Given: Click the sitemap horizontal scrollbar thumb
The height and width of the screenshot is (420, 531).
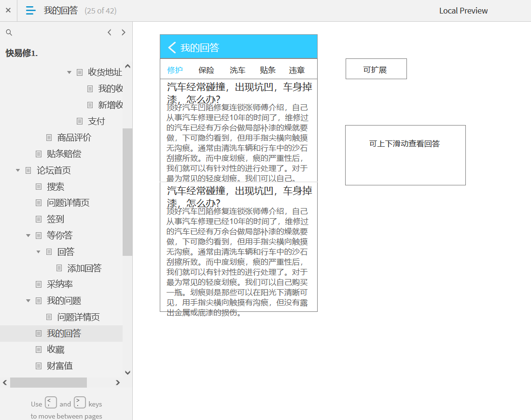Looking at the screenshot, I should click(x=48, y=382).
